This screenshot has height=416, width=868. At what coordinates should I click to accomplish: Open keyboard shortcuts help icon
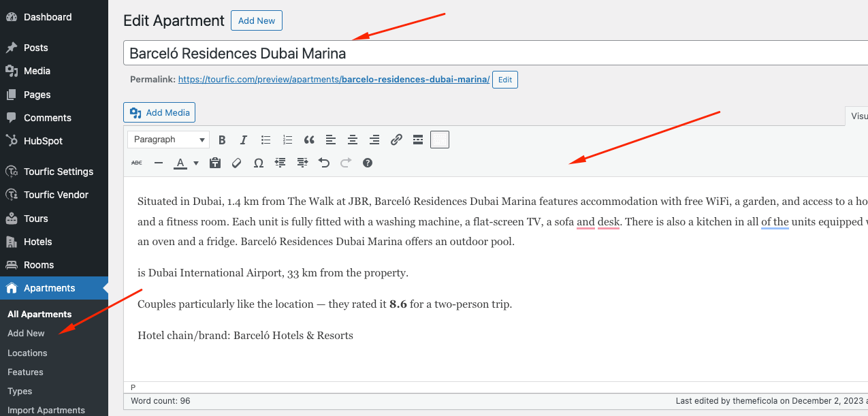click(368, 163)
